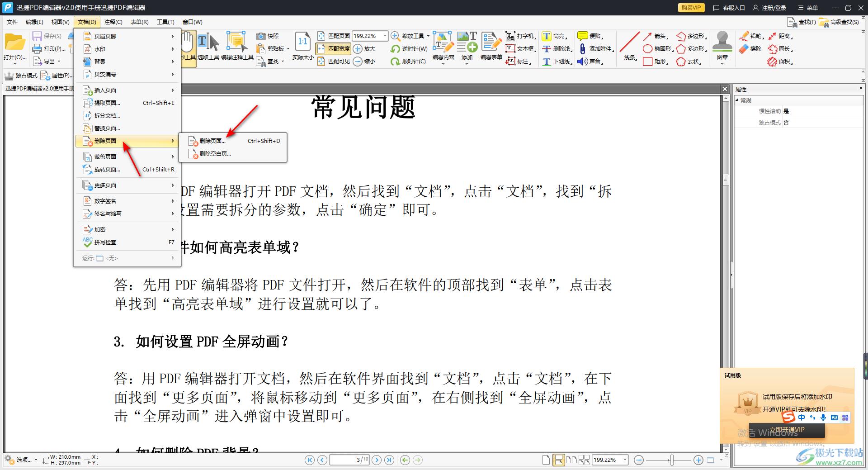Viewport: 868px width, 470px height.
Task: Expand the 剪贴板 clipboard dropdown
Action: tap(288, 48)
